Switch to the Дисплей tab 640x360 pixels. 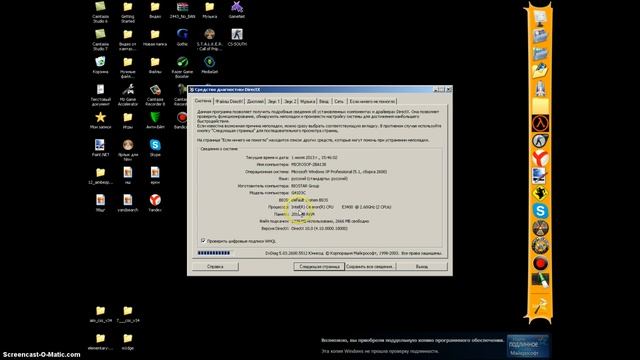[255, 101]
